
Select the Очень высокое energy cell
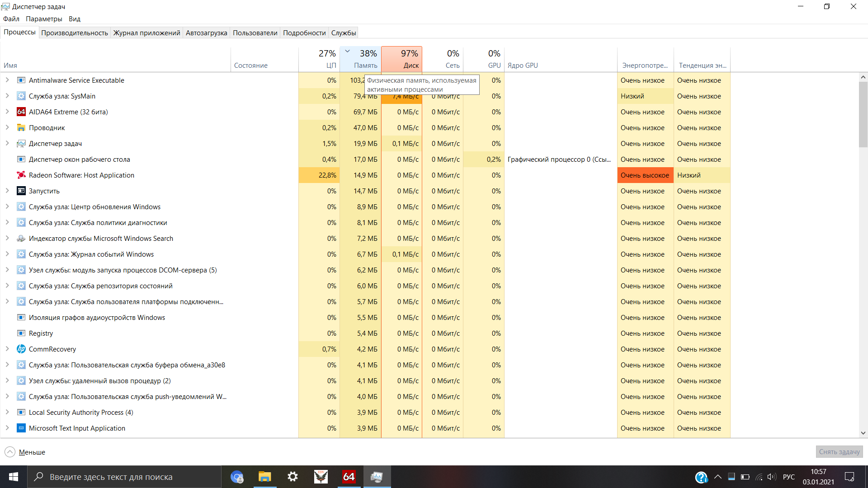(645, 175)
